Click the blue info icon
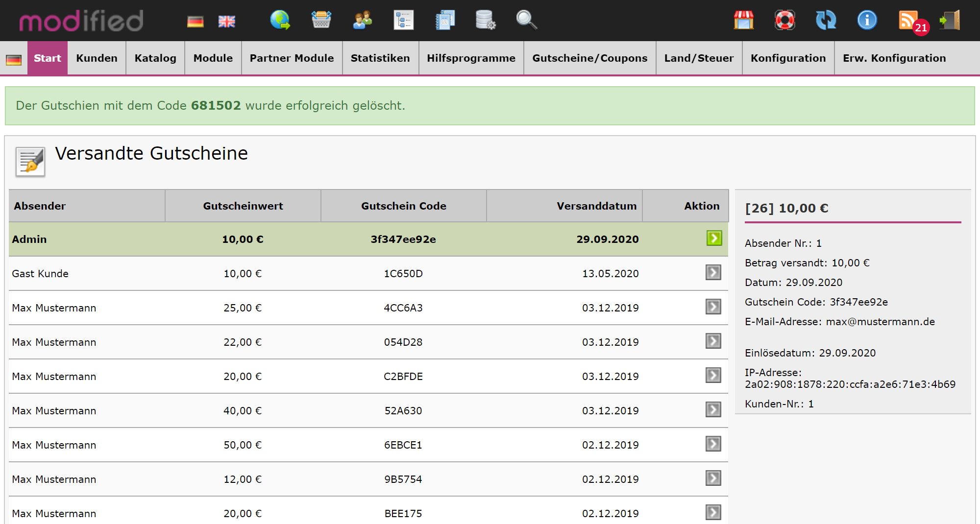The width and height of the screenshot is (980, 524). coord(867,20)
